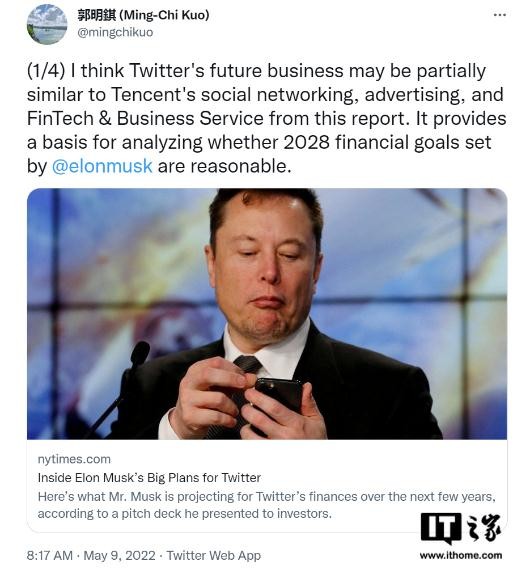Open 'Inside Elon Musk's Big Plans for Twitter'
The image size is (523, 568).
click(x=149, y=477)
